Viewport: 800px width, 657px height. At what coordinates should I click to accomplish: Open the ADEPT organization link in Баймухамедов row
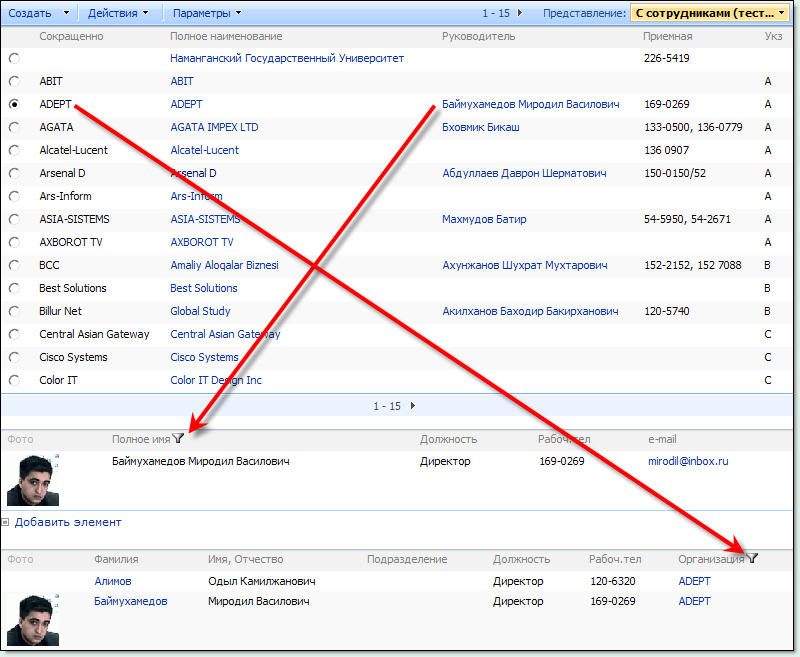[x=694, y=601]
